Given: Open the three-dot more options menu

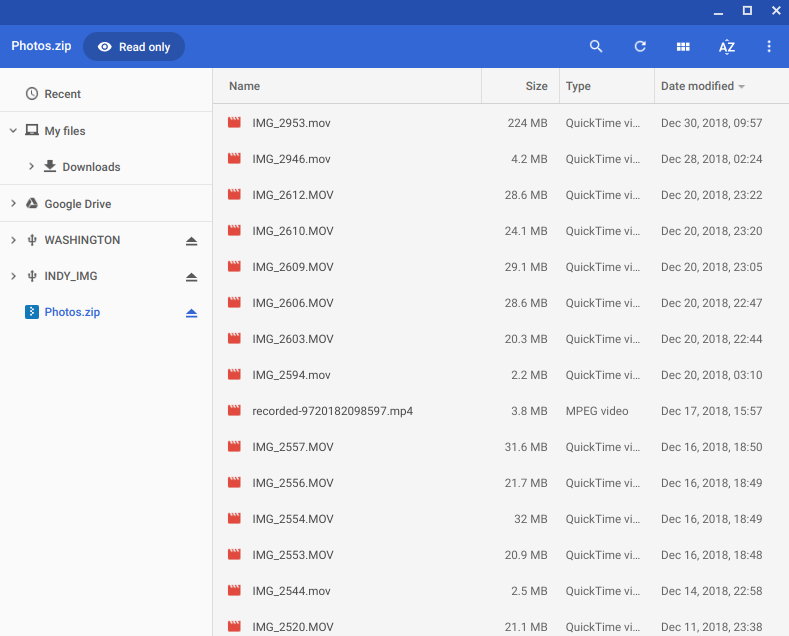Looking at the screenshot, I should (x=769, y=47).
